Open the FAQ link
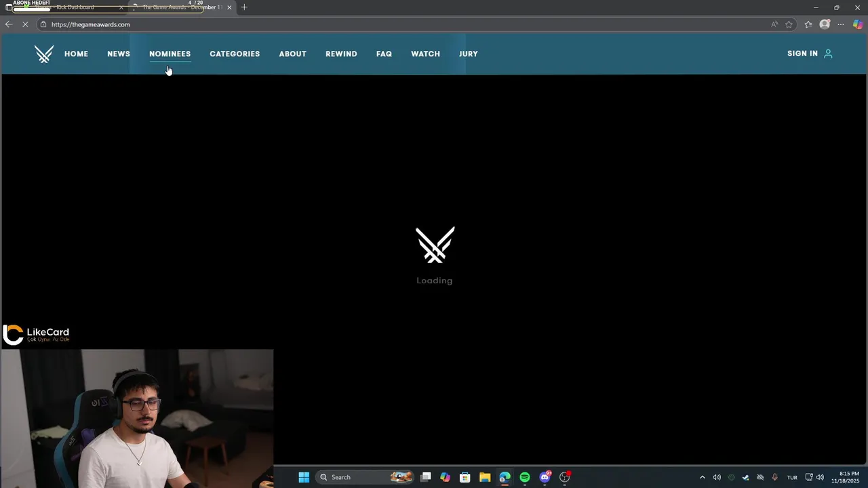Image resolution: width=868 pixels, height=488 pixels. pyautogui.click(x=384, y=54)
